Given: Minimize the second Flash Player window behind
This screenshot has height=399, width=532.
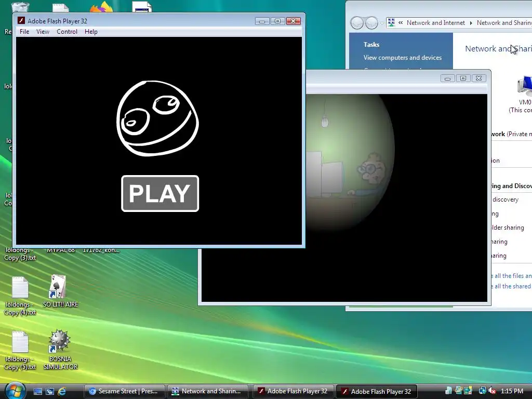Looking at the screenshot, I should click(447, 78).
